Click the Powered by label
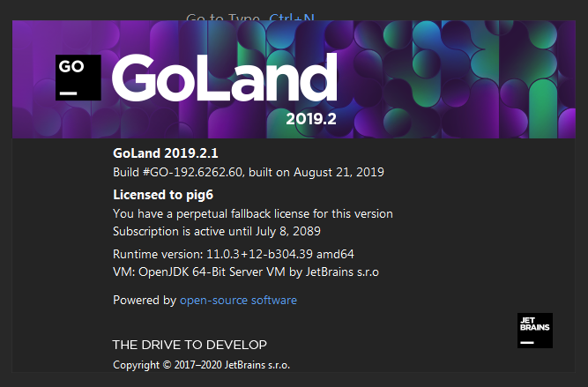Viewport: 588px width, 387px height. 145,300
